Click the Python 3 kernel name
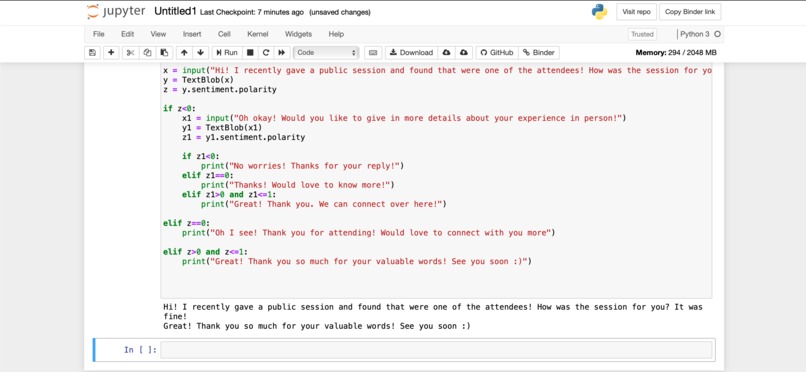The height and width of the screenshot is (372, 806). coord(694,34)
